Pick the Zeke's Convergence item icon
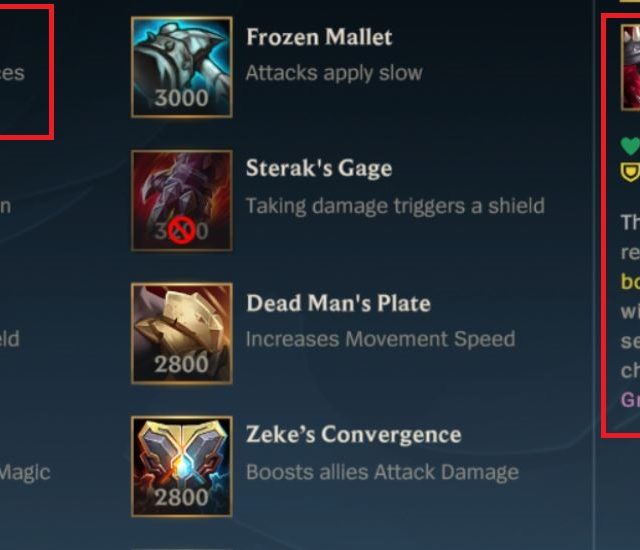640x550 pixels. click(x=182, y=466)
